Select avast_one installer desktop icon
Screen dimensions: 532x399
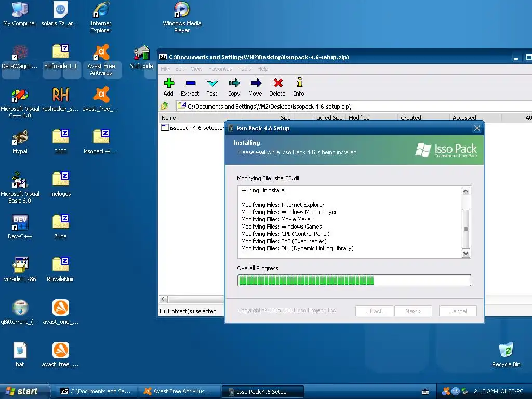pos(60,313)
